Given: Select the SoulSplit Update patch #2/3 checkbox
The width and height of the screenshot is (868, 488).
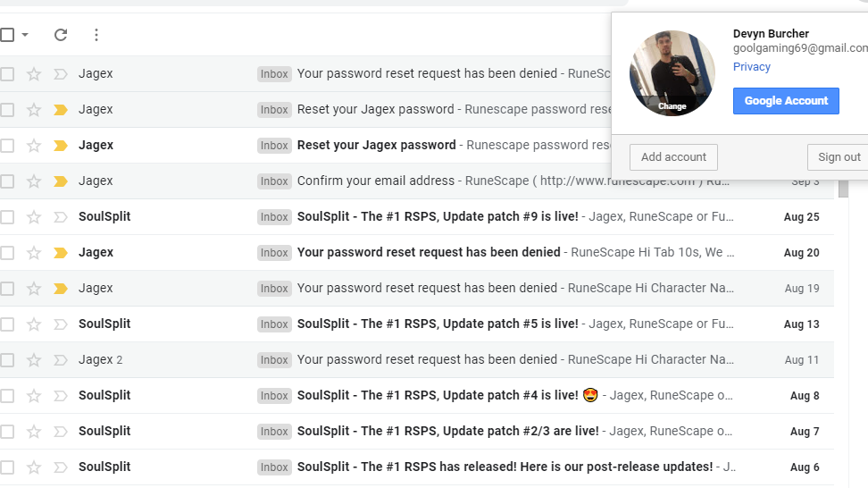Looking at the screenshot, I should pos(7,431).
